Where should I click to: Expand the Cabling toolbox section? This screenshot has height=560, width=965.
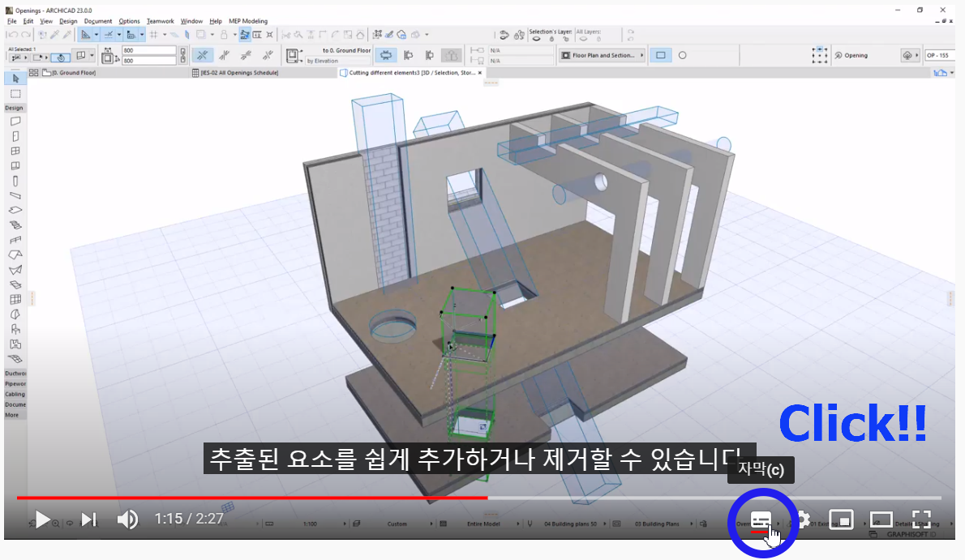(15, 395)
